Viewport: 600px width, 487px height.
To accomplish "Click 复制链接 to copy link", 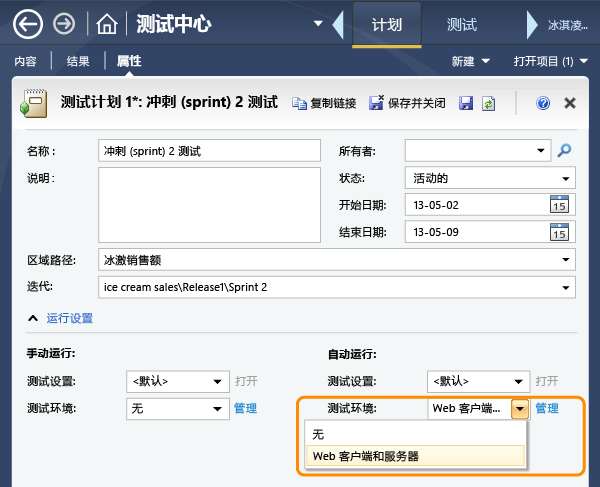I will coord(324,103).
